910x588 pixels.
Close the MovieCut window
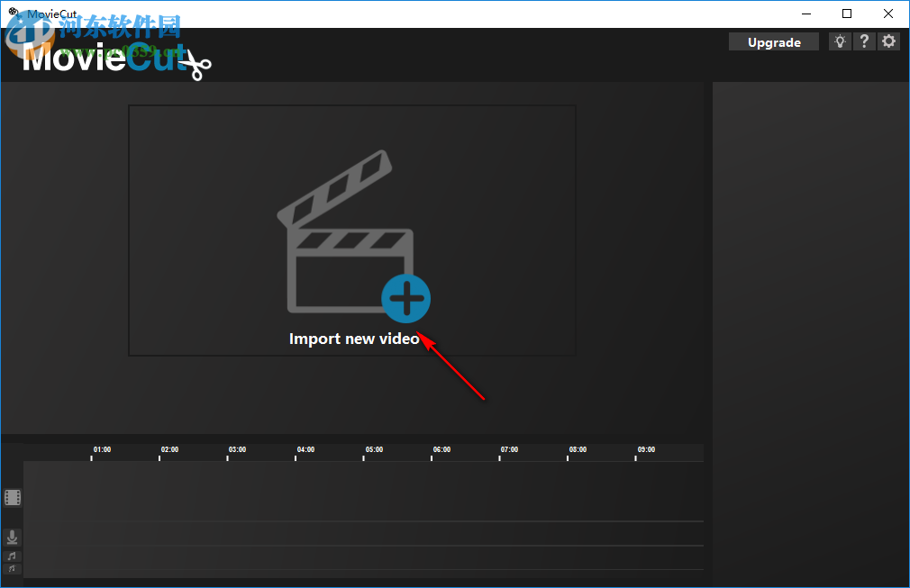pos(888,14)
